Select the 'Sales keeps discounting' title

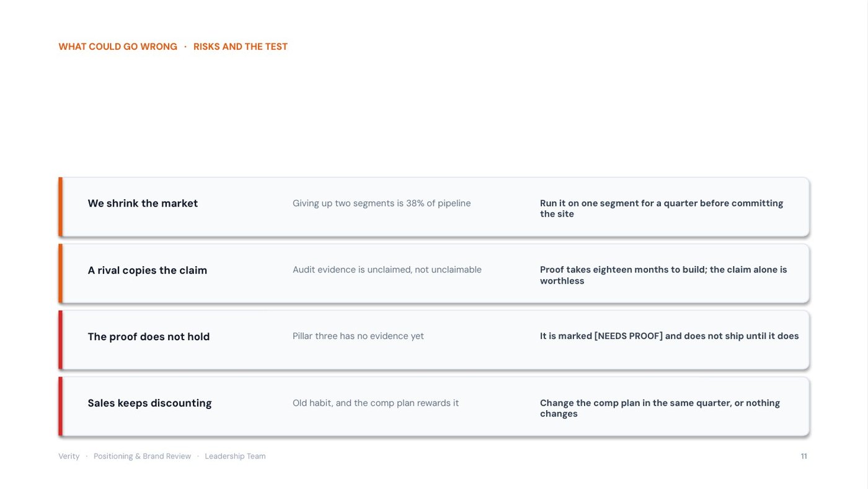click(x=149, y=403)
